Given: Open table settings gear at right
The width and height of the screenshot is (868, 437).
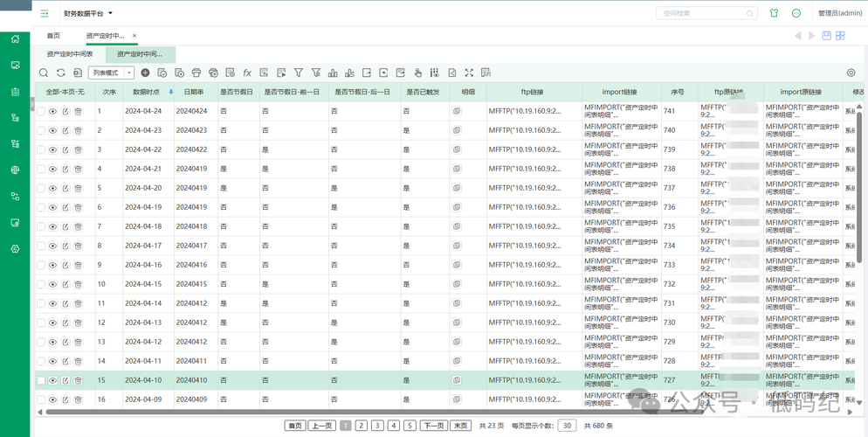Looking at the screenshot, I should click(851, 73).
